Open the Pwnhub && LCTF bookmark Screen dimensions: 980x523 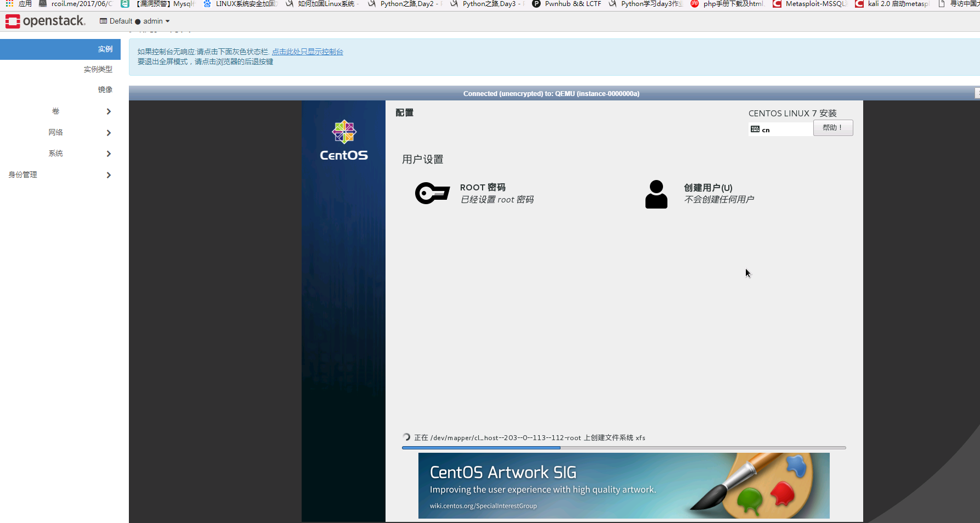(x=567, y=4)
